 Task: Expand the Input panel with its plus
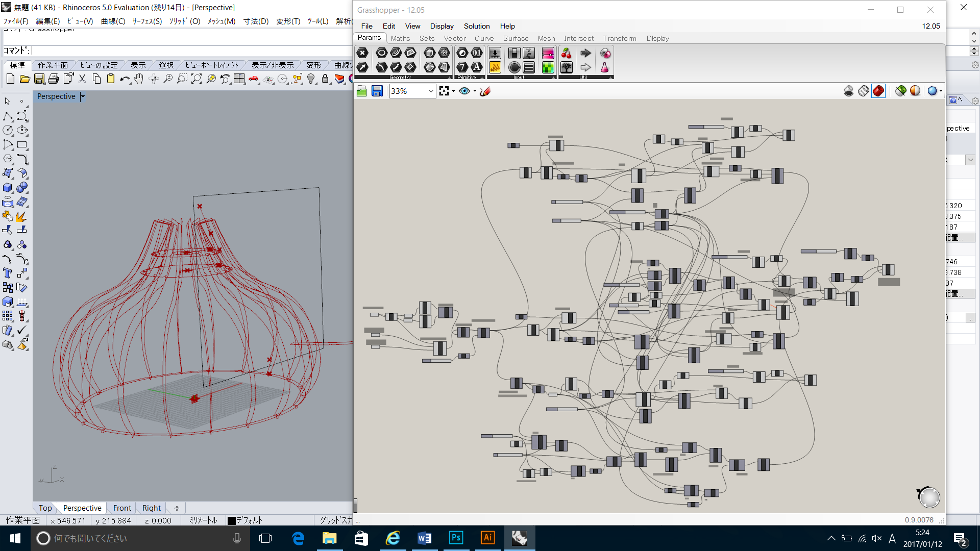tap(553, 78)
